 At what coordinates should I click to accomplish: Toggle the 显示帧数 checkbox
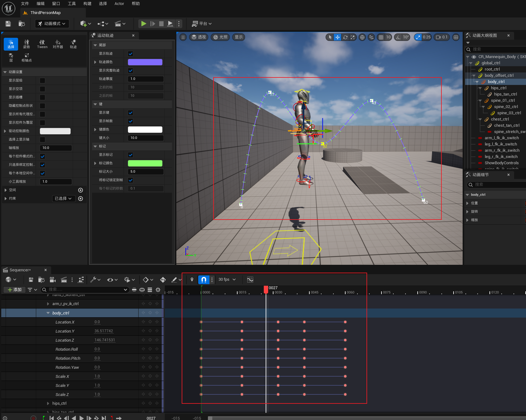coord(130,121)
